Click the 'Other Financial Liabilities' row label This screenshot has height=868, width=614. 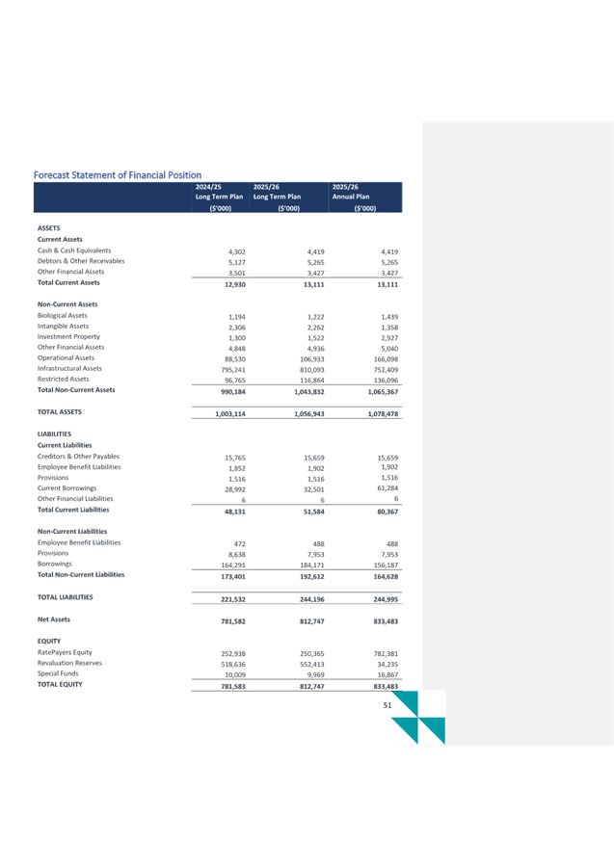pyautogui.click(x=75, y=498)
